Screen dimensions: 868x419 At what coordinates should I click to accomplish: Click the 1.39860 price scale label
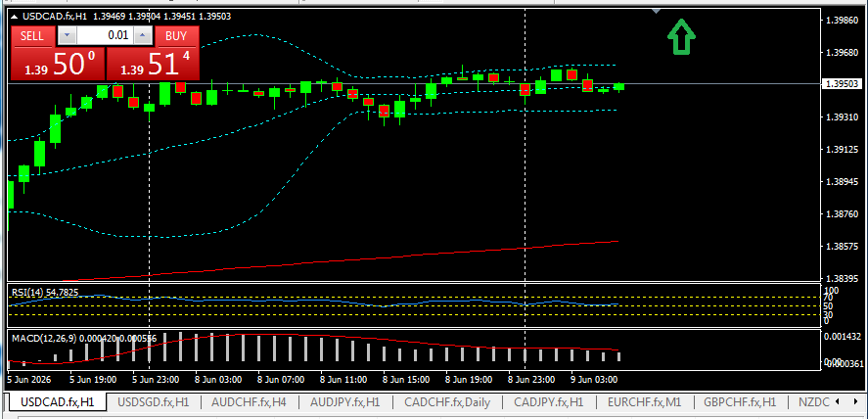point(842,21)
